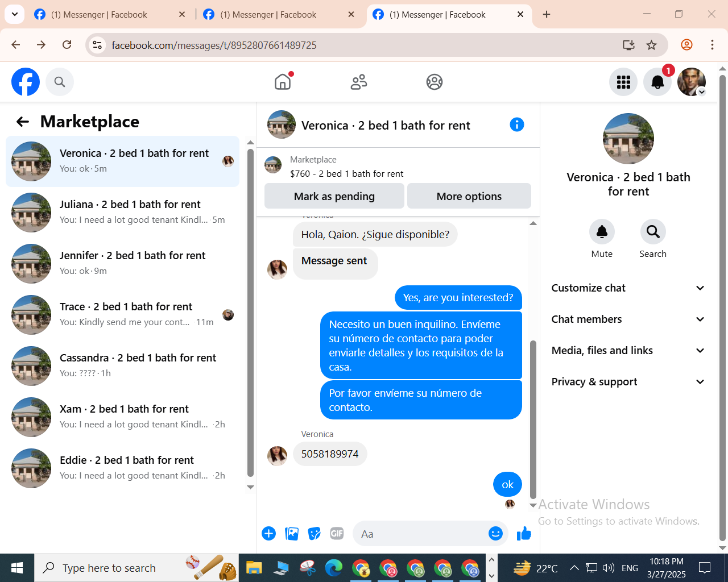The image size is (728, 582).
Task: Open Chrome profile icon
Action: coord(687,45)
